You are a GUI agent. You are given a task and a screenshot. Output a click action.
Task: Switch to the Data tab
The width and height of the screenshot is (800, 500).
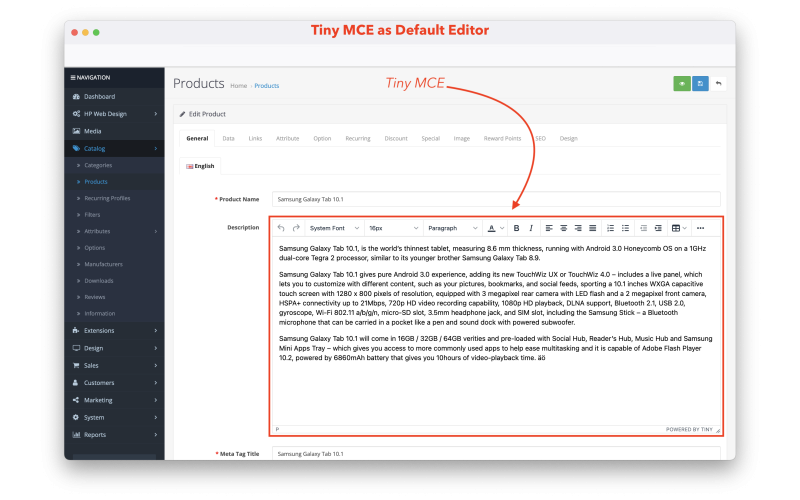[229, 138]
